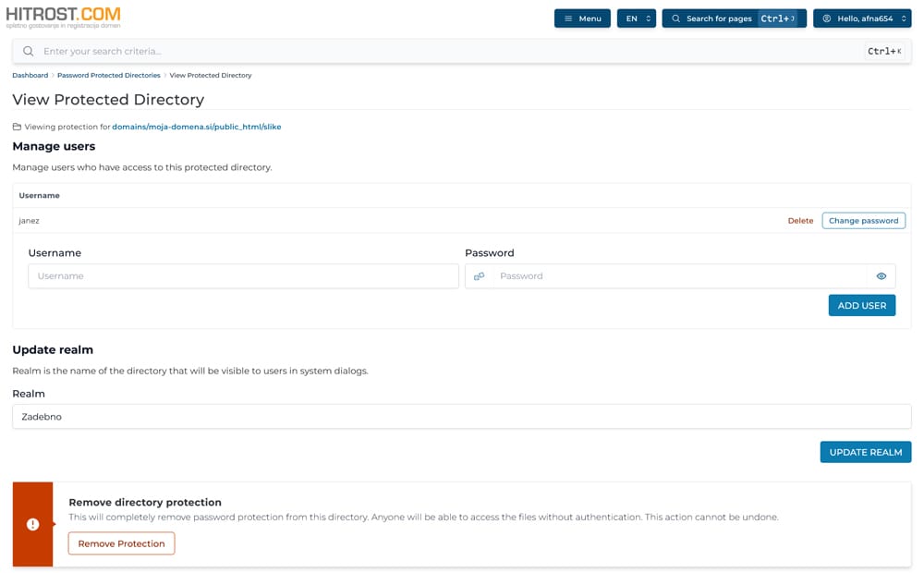Expand the Hello, afna654 account menu

[x=861, y=18]
